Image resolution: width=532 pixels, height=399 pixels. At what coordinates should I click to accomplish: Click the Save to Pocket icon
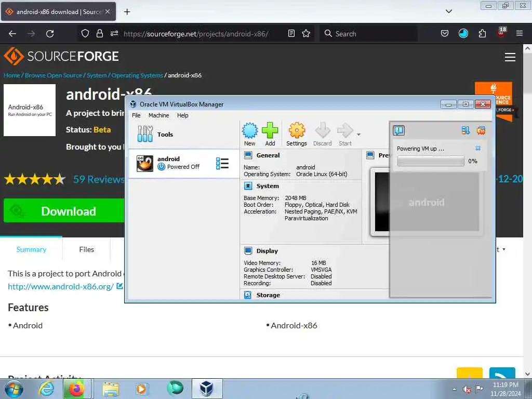445,33
